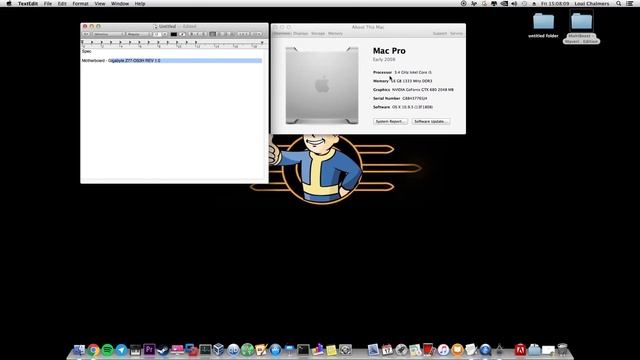Select the left text alignment button
This screenshot has width=640, height=360.
213,34
